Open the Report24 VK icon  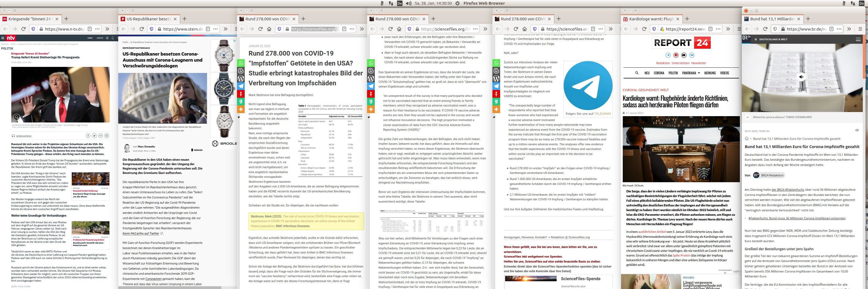coord(692,55)
